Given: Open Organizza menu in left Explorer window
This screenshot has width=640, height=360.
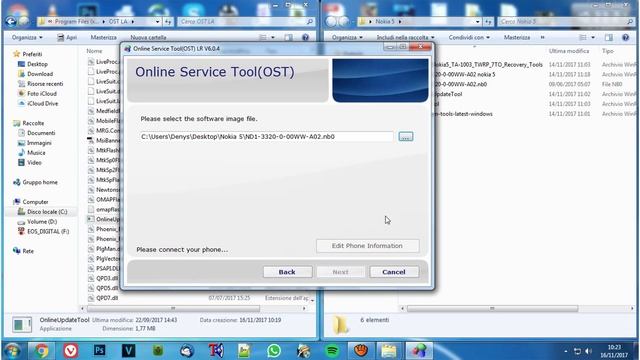Looking at the screenshot, I should click(x=27, y=37).
